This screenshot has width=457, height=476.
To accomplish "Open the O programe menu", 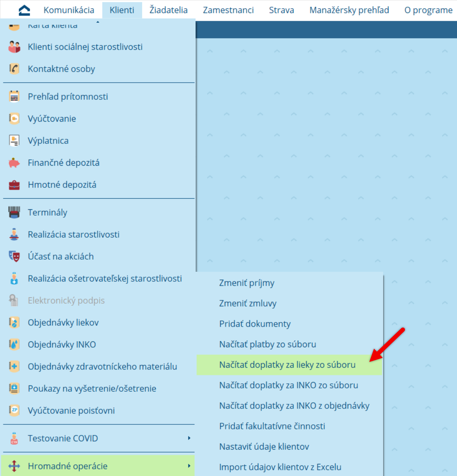I will [x=428, y=10].
